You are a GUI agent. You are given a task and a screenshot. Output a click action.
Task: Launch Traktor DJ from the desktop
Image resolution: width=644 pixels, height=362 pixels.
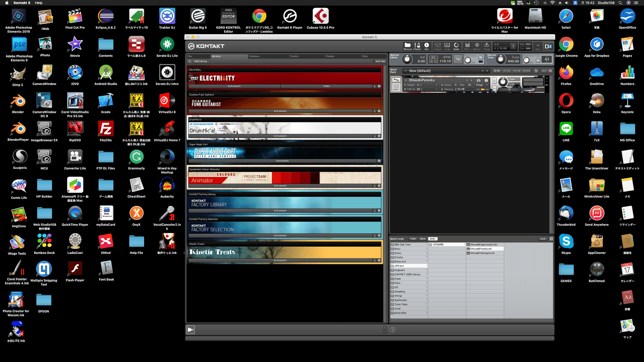pos(167,19)
